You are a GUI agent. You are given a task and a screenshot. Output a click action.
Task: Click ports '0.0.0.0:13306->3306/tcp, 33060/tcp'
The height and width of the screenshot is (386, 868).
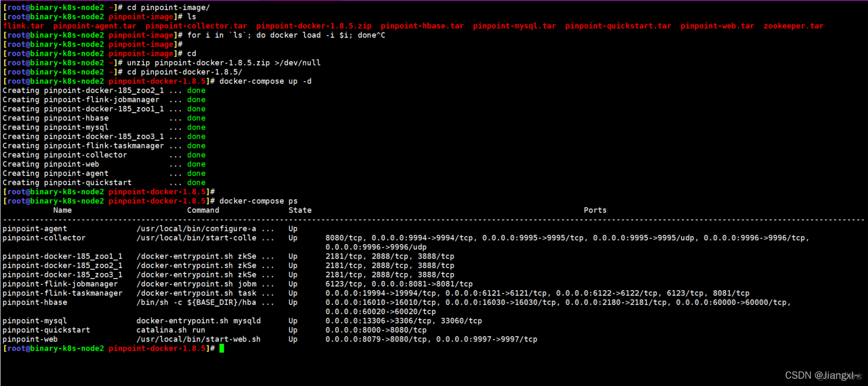(x=404, y=321)
